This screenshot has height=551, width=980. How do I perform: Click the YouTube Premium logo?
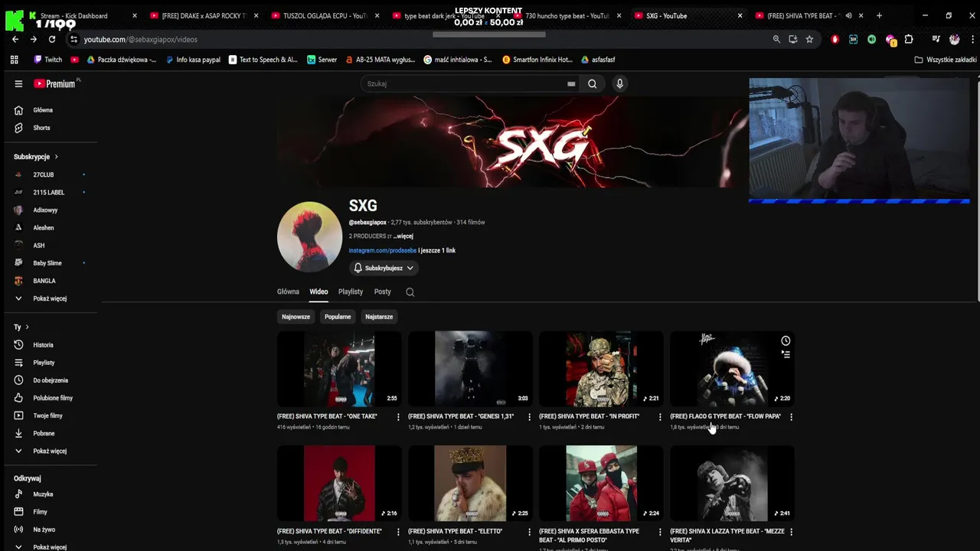pos(57,83)
